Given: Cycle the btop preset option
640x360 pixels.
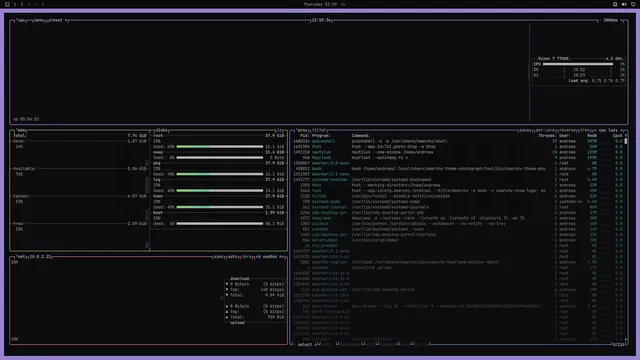Looking at the screenshot, I should coord(57,20).
